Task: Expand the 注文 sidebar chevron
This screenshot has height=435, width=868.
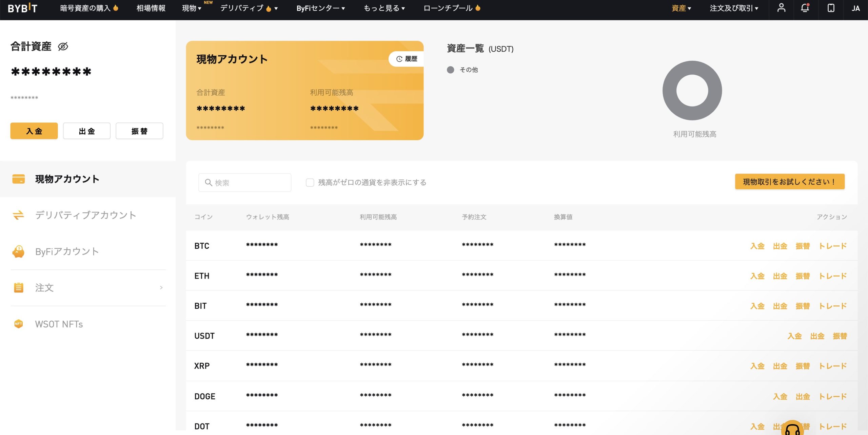Action: tap(161, 288)
